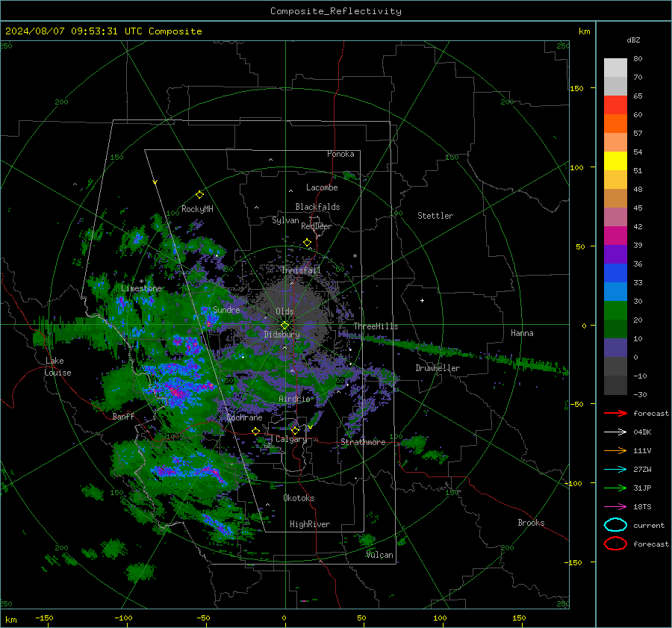Click the Stettler label
Viewport: 672px width, 628px height.
point(435,216)
